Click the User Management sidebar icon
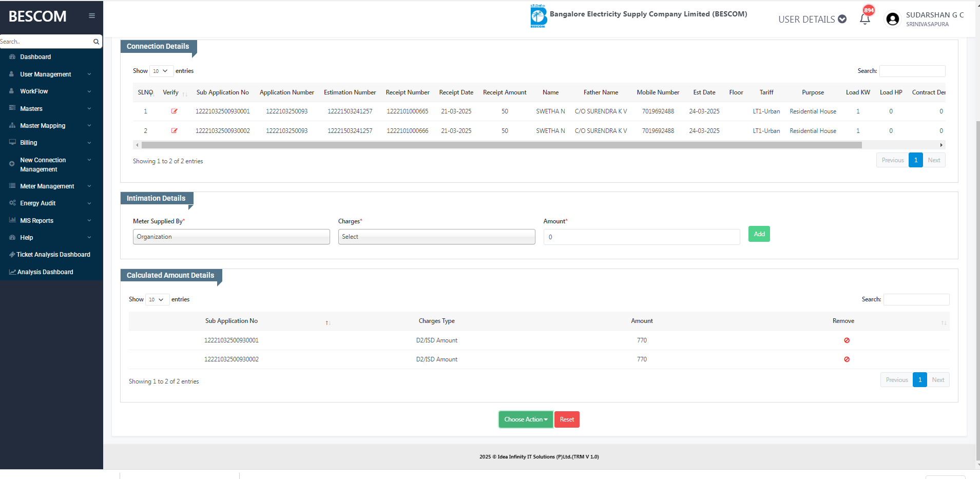 click(x=12, y=74)
